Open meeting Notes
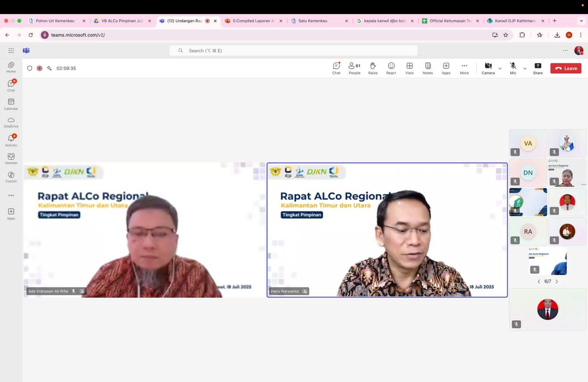The image size is (588, 382). (427, 68)
